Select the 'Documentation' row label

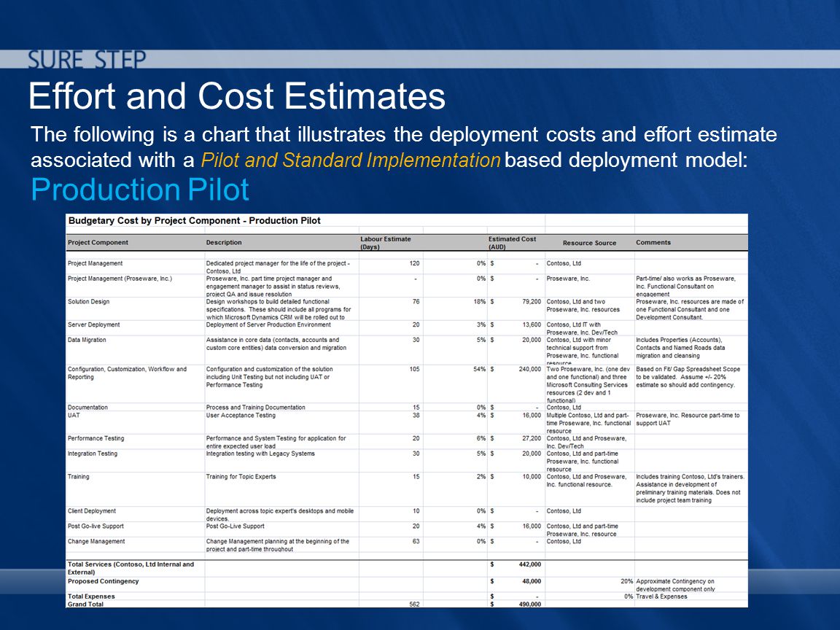click(x=87, y=407)
